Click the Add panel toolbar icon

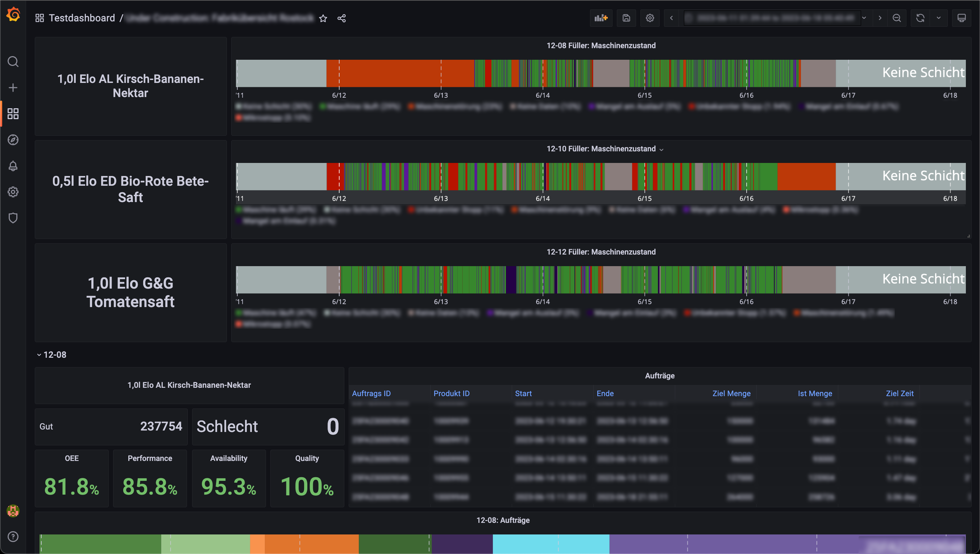point(601,18)
